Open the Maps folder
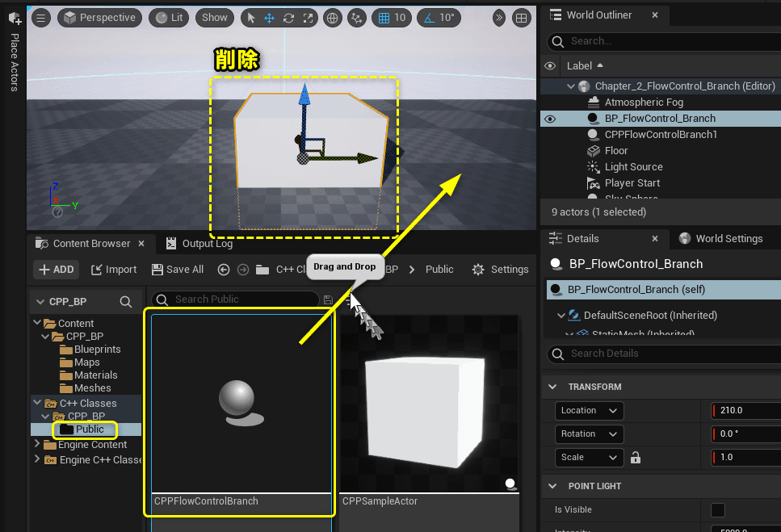 click(80, 362)
